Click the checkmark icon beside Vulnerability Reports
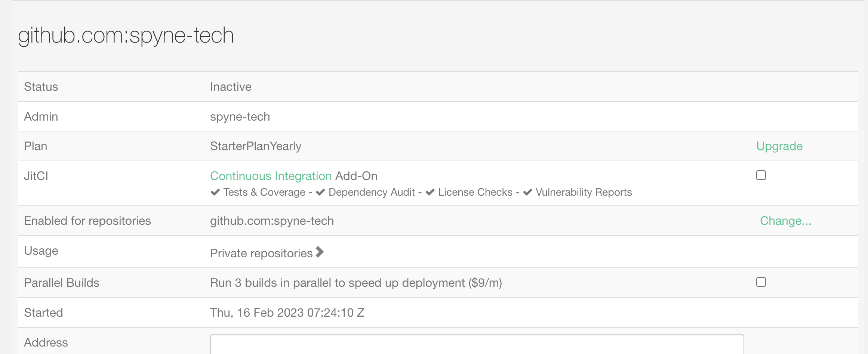The width and height of the screenshot is (868, 354). click(527, 192)
